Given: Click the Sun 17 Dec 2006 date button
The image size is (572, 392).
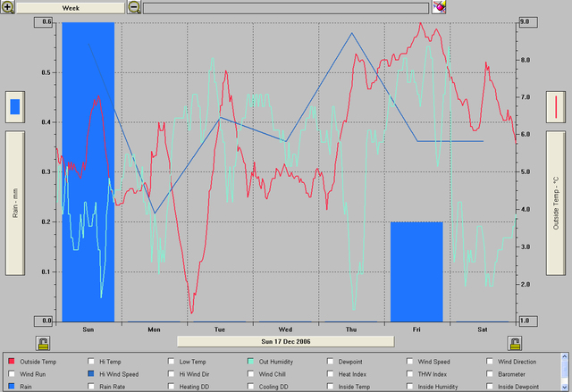Looking at the screenshot, I should click(285, 341).
